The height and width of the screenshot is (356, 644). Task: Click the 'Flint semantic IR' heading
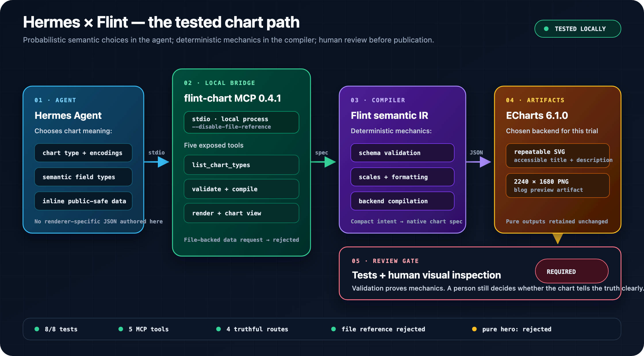[389, 115]
